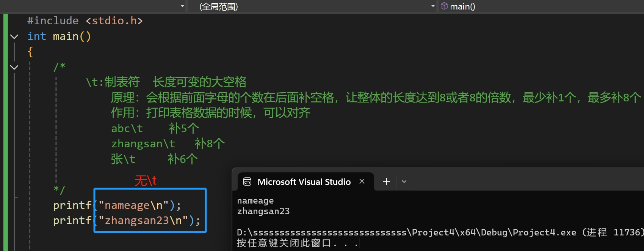This screenshot has width=644, height=251.
Task: Click the int keyword before main
Action: click(37, 36)
